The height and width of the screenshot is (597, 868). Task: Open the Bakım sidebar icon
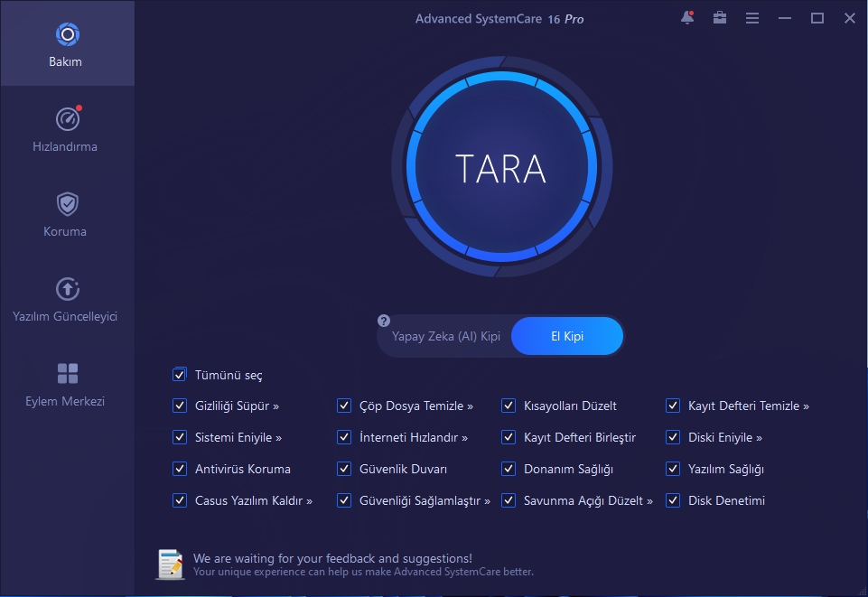(x=68, y=35)
